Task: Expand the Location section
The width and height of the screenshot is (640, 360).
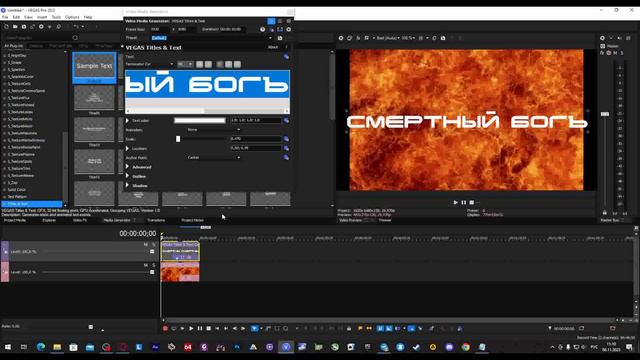Action: [x=127, y=148]
